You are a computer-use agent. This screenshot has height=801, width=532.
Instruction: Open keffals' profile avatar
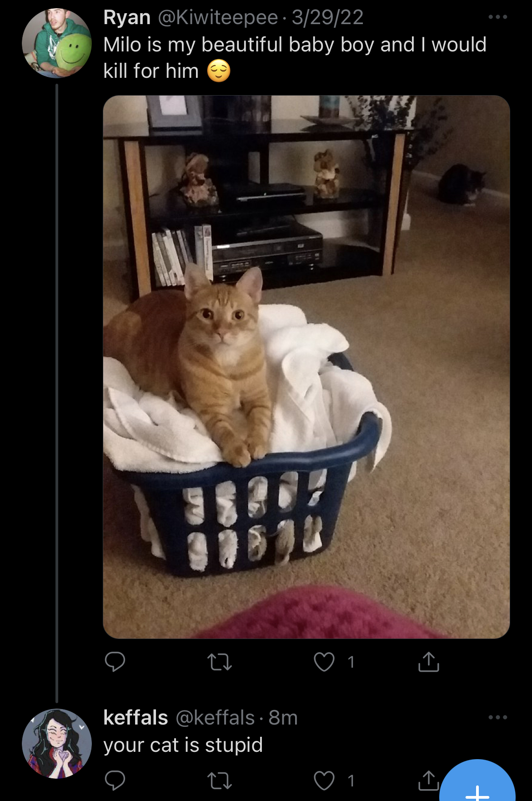(x=57, y=744)
